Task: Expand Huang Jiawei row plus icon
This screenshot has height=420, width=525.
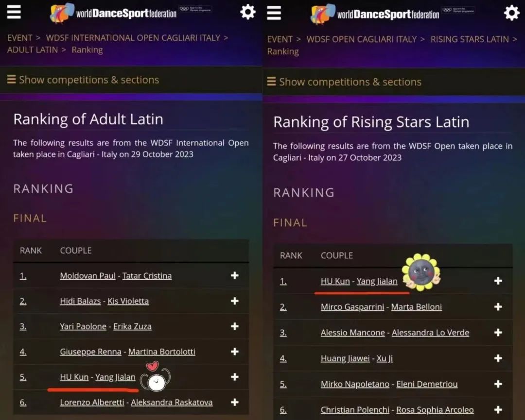Action: point(498,358)
